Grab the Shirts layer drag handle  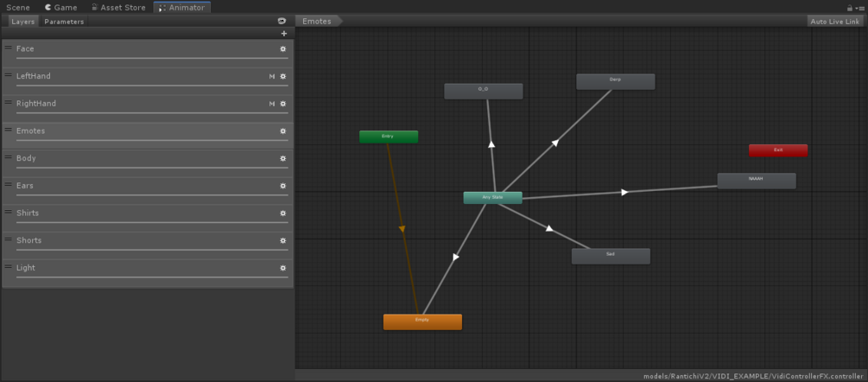9,212
